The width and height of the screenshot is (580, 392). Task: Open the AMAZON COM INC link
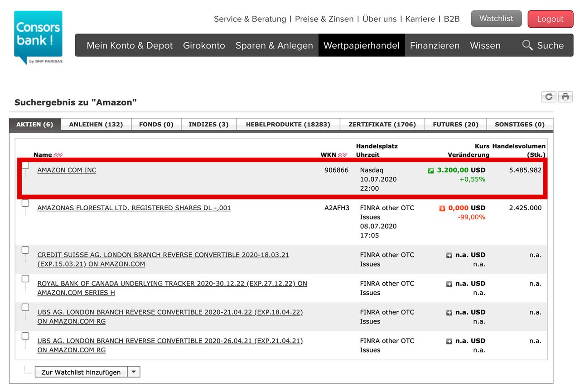pyautogui.click(x=67, y=170)
